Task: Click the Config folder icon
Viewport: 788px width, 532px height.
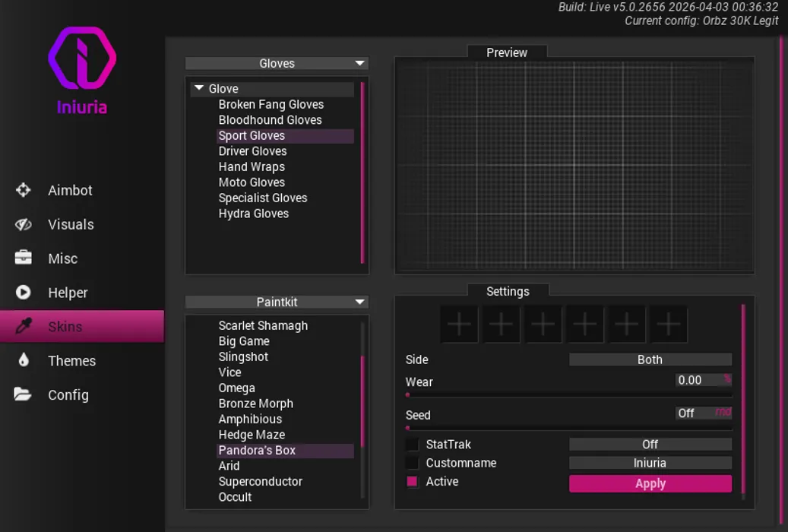Action: (23, 394)
